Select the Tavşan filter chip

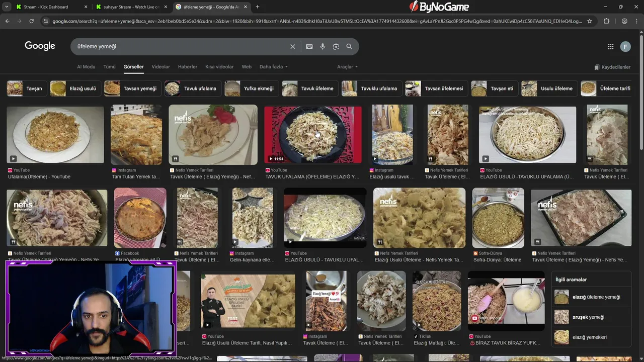pos(26,88)
